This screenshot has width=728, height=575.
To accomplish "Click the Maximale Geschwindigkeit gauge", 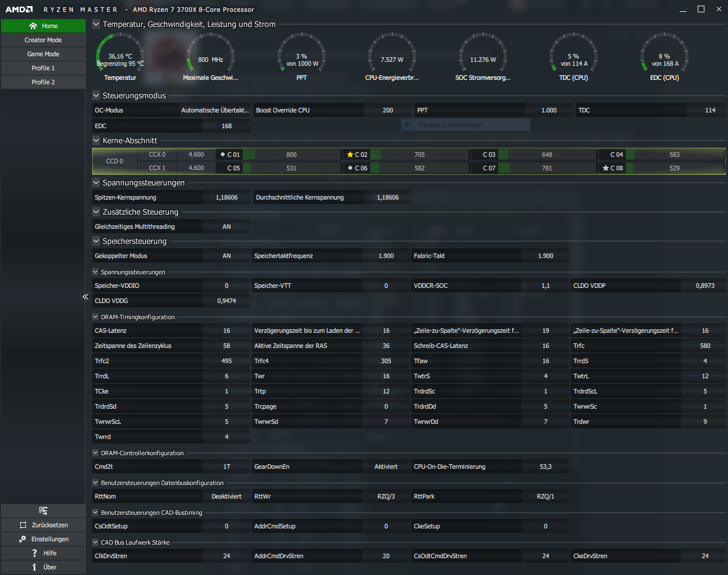I will (x=211, y=57).
